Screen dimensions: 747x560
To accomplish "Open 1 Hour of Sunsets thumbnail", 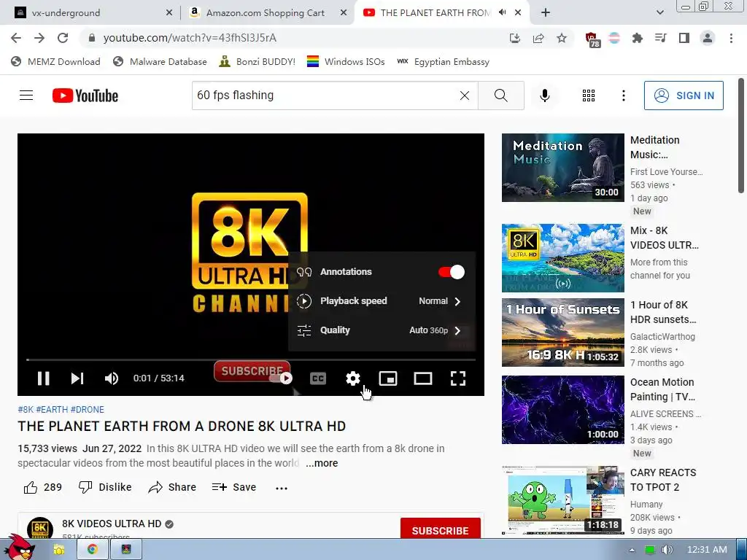I will point(562,332).
